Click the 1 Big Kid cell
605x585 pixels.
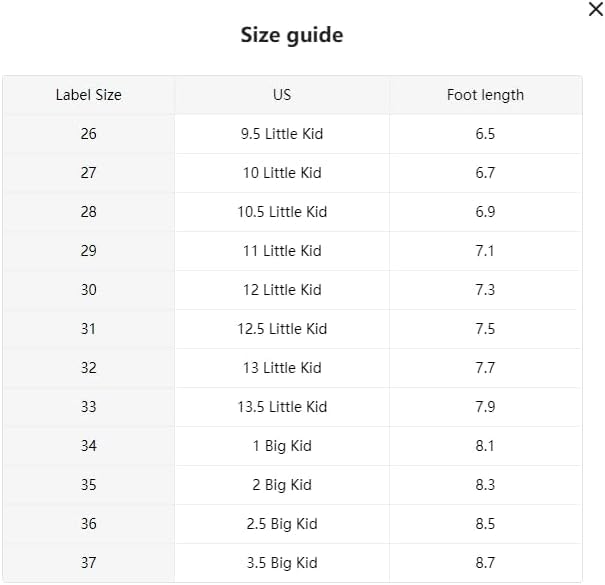[282, 446]
